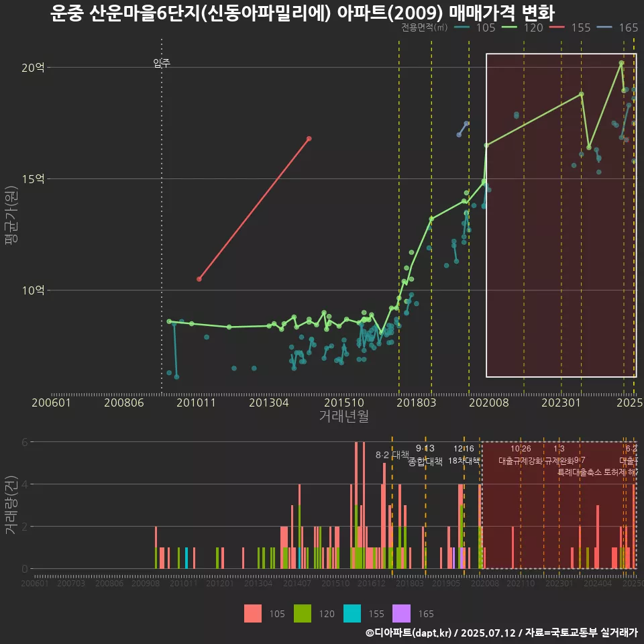Select the green 120 square in bottom legend
644x644 pixels.
click(x=303, y=614)
